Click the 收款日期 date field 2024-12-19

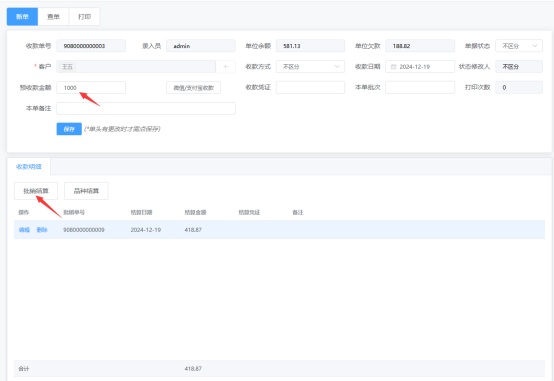(x=420, y=66)
